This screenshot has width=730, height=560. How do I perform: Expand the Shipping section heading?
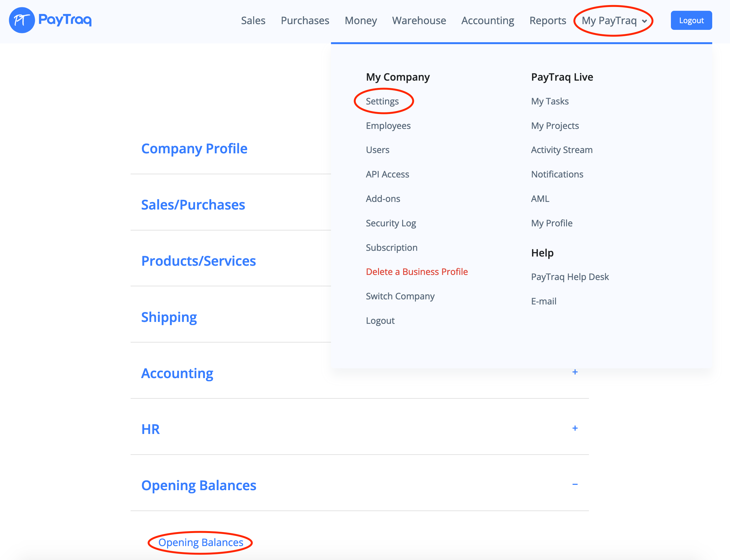pos(169,317)
